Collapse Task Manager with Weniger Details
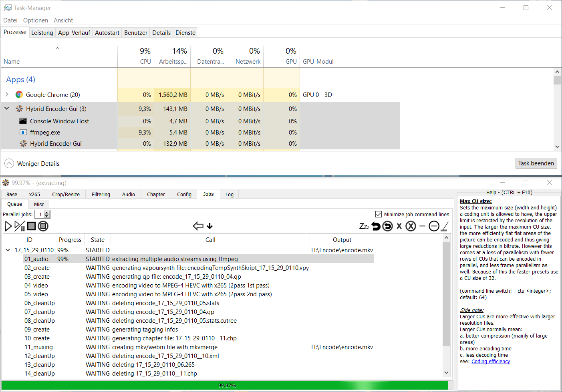The height and width of the screenshot is (392, 562). point(9,163)
